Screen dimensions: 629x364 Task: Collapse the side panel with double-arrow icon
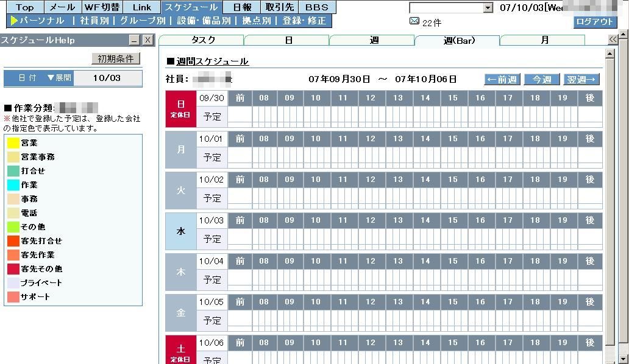pyautogui.click(x=613, y=39)
